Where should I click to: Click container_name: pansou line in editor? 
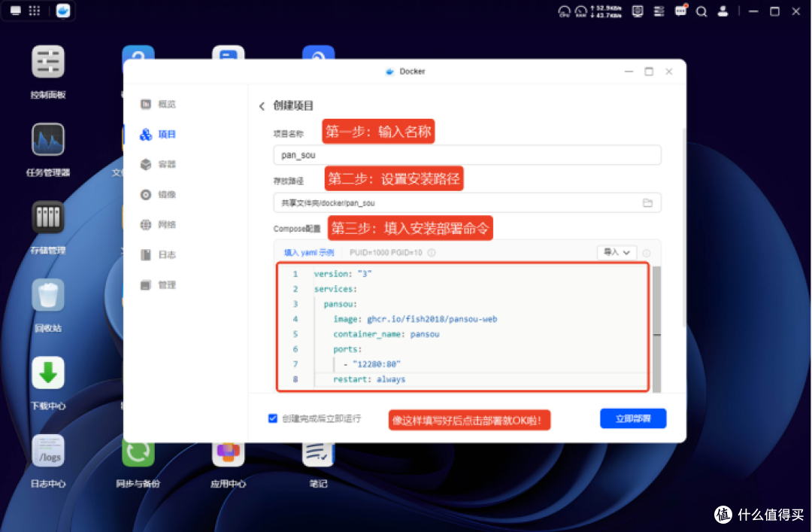click(386, 334)
